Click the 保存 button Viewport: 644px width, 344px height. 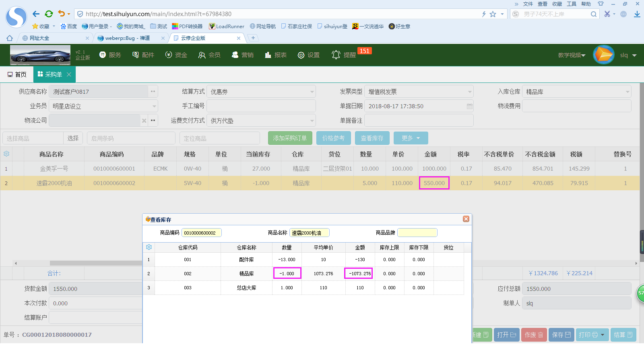[561, 335]
